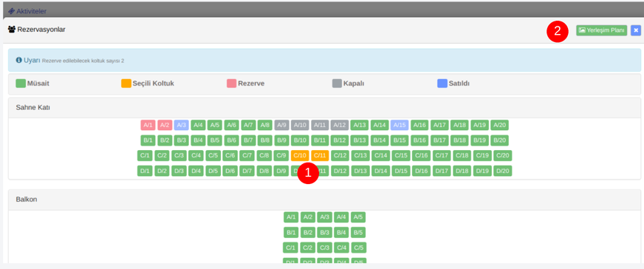Click closed seat A/12

(x=340, y=125)
